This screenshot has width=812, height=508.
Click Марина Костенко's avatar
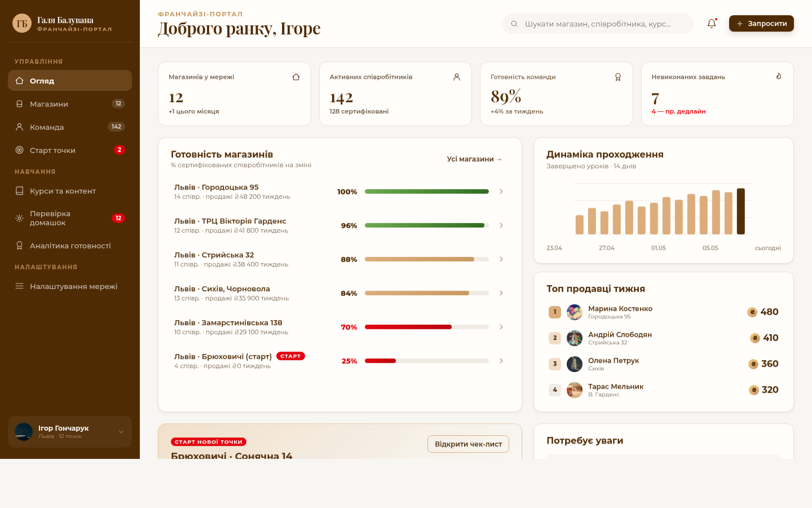(x=575, y=312)
